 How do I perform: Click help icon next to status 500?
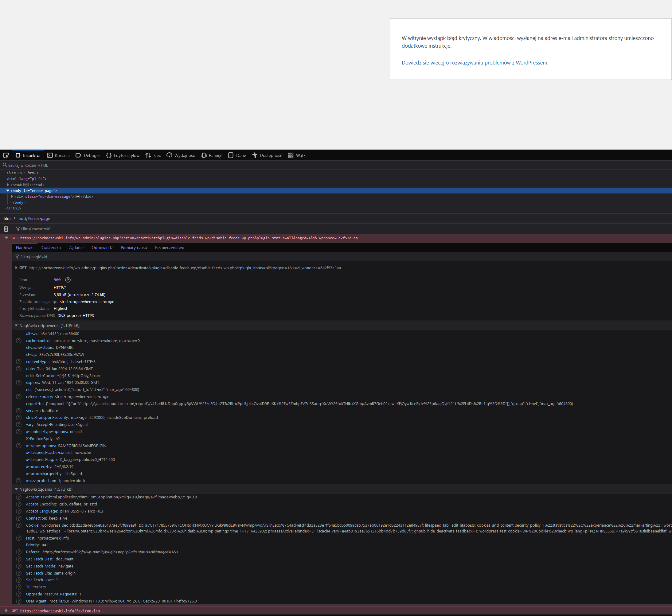(68, 280)
